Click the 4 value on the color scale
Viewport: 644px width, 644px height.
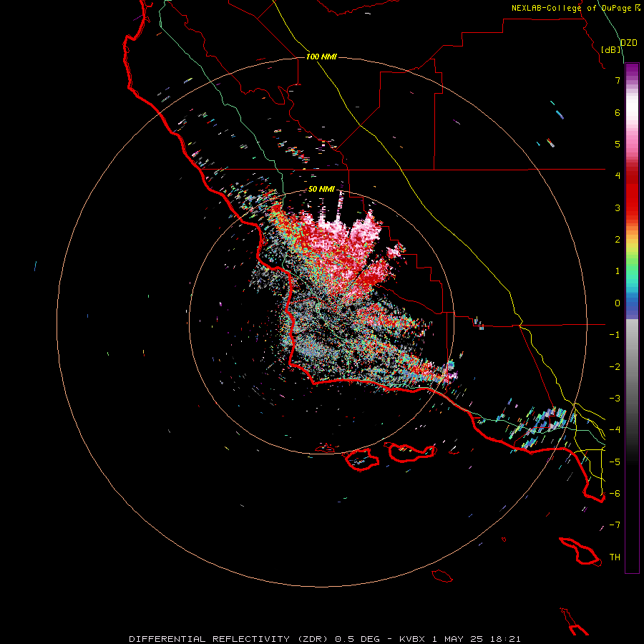pyautogui.click(x=618, y=176)
